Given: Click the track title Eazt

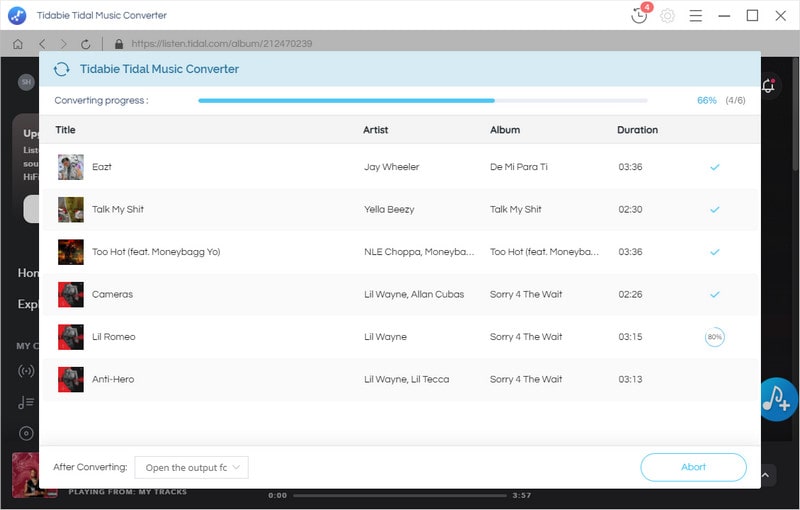Looking at the screenshot, I should 102,167.
